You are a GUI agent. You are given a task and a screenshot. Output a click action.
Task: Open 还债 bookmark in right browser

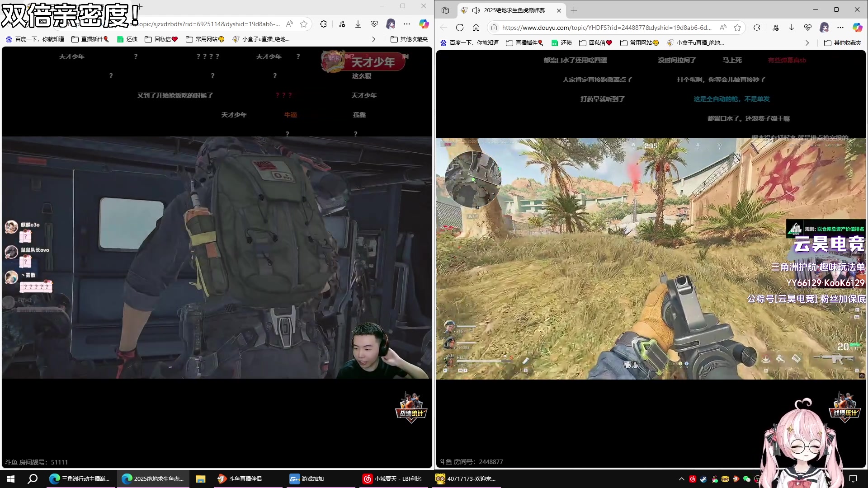[x=562, y=43]
